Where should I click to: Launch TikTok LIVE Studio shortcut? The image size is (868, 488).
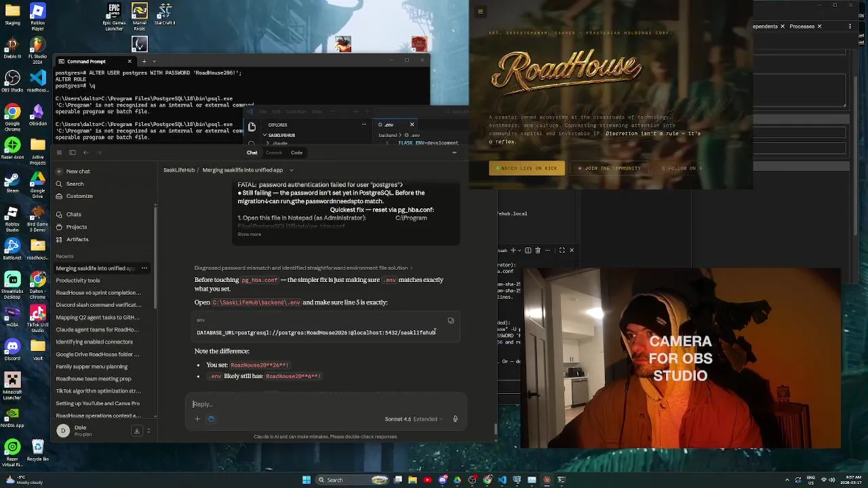pyautogui.click(x=38, y=317)
